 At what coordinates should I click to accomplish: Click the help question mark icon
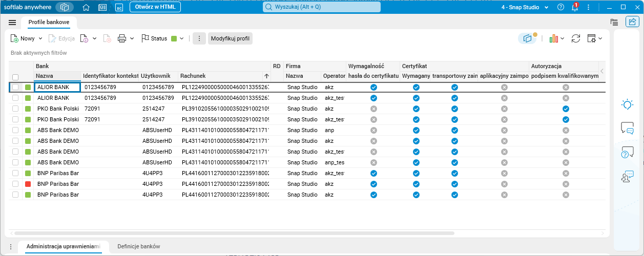(560, 7)
